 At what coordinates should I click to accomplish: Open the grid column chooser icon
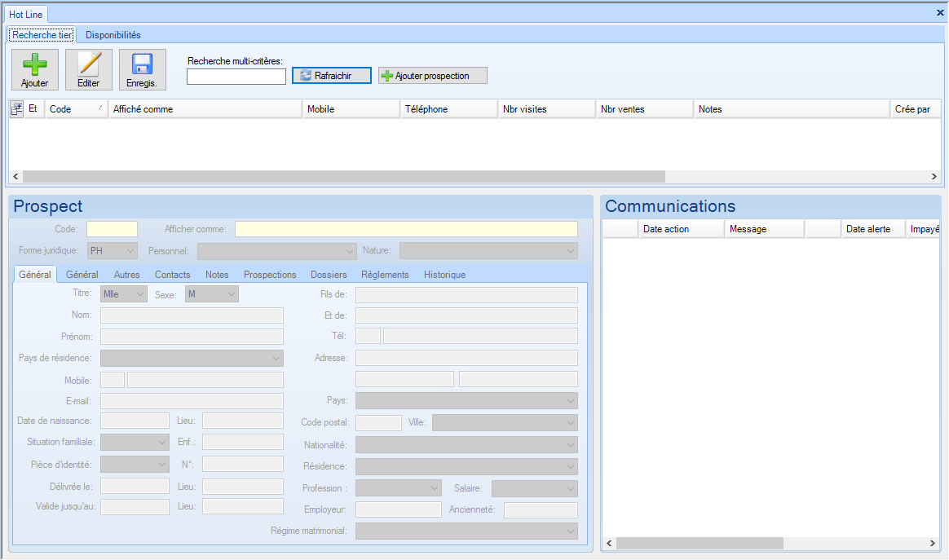pyautogui.click(x=16, y=109)
